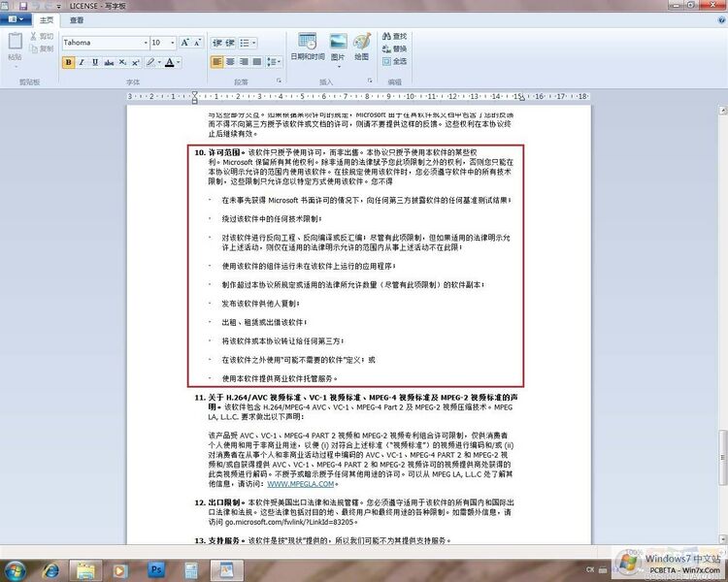Open the 段落 paragraph dialog launcher
The height and width of the screenshot is (582, 728).
(x=279, y=81)
